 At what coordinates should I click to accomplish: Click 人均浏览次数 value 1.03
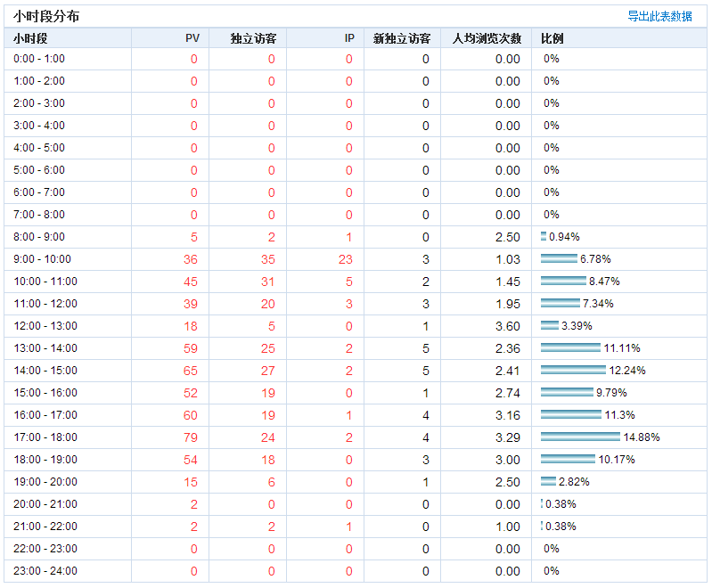(508, 259)
